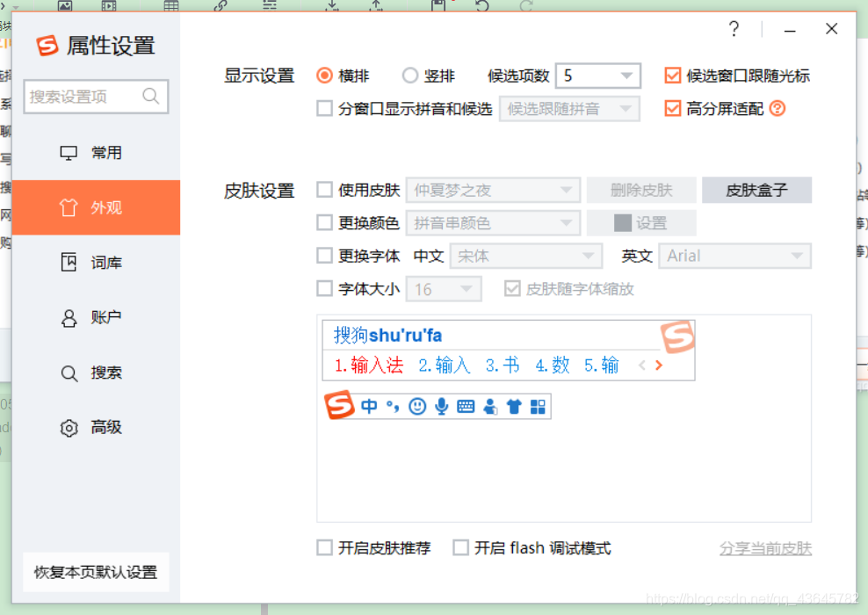This screenshot has width=868, height=615.
Task: Check the 更换字体 checkbox
Action: 324,256
